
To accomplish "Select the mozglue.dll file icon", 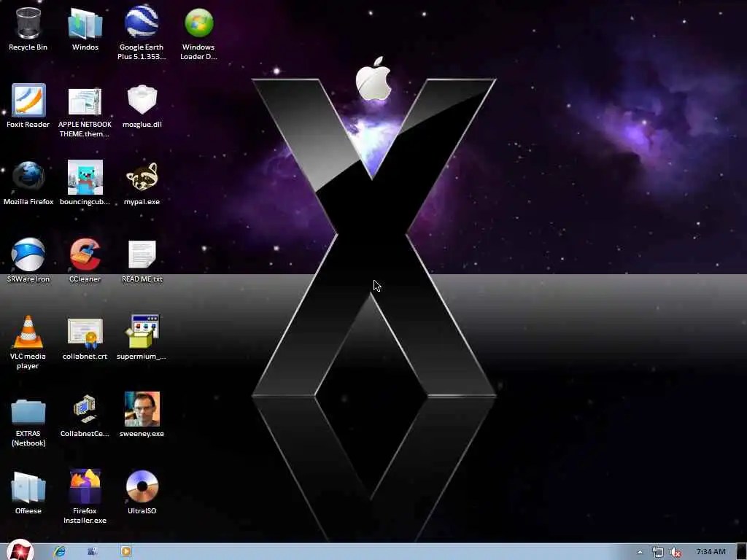I will click(142, 99).
